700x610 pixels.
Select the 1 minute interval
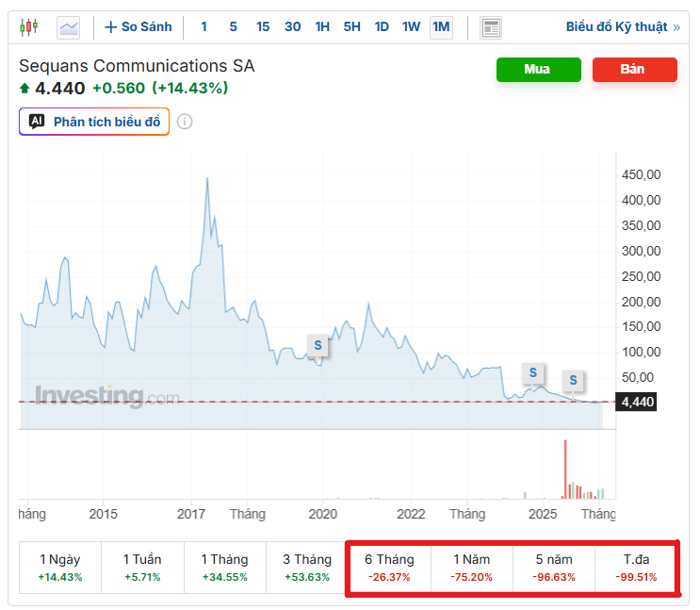204,26
